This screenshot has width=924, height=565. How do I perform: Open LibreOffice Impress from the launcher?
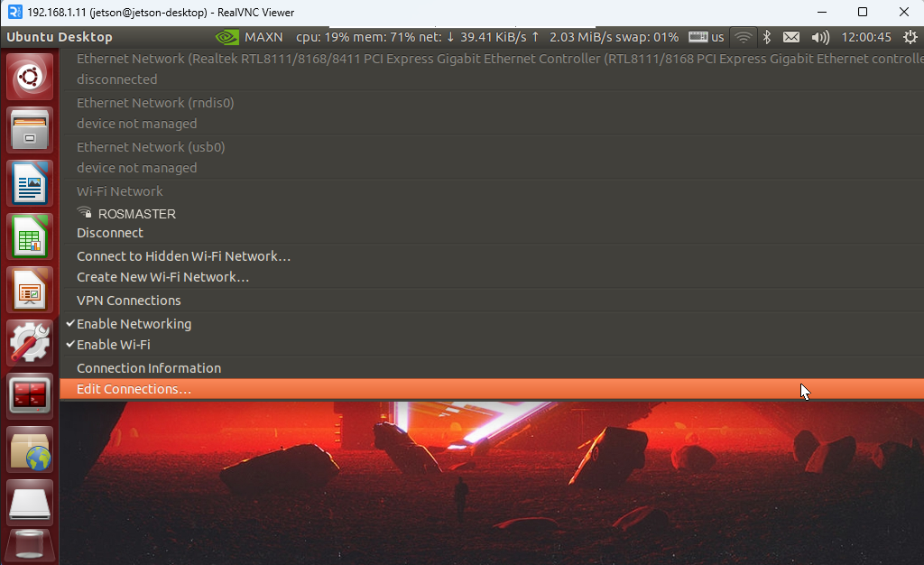[31, 290]
